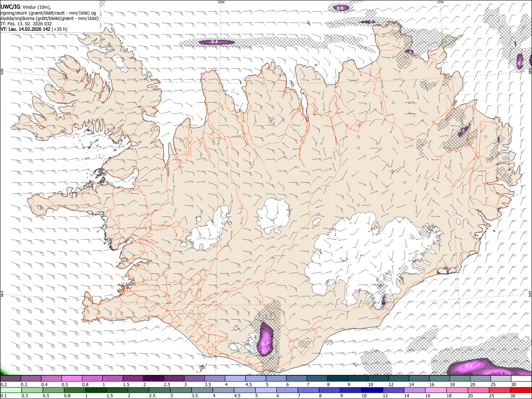Select the salmon pink 20 swatch in lower row

[x=478, y=390]
